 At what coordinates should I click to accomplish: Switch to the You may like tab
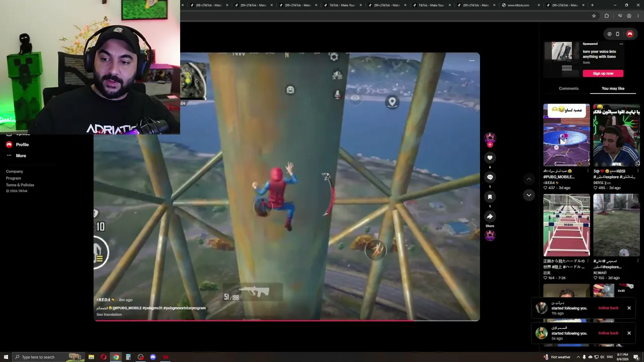(613, 88)
